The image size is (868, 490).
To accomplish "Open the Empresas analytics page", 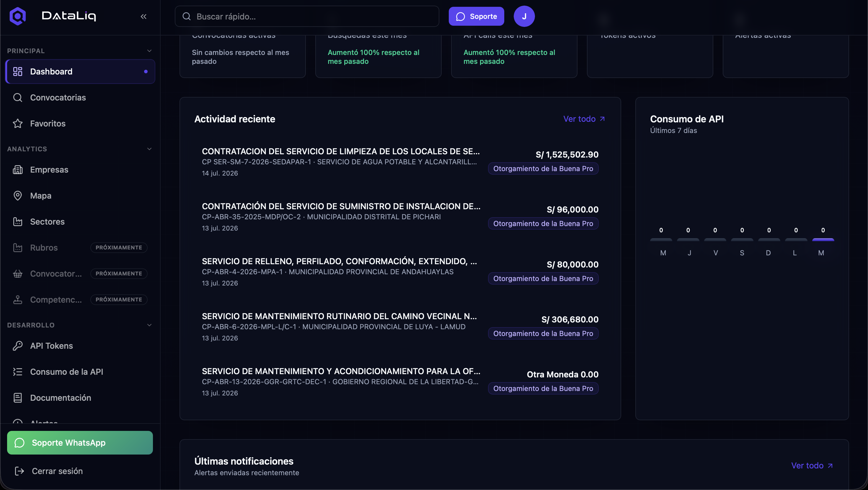I will coord(80,170).
